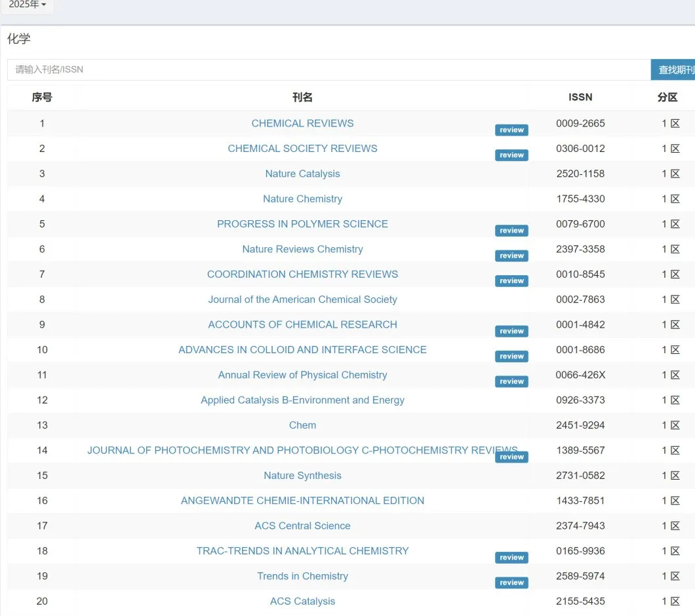Select ISSN 0306-0012 cell
Viewport: 695px width, 616px height.
(x=580, y=149)
